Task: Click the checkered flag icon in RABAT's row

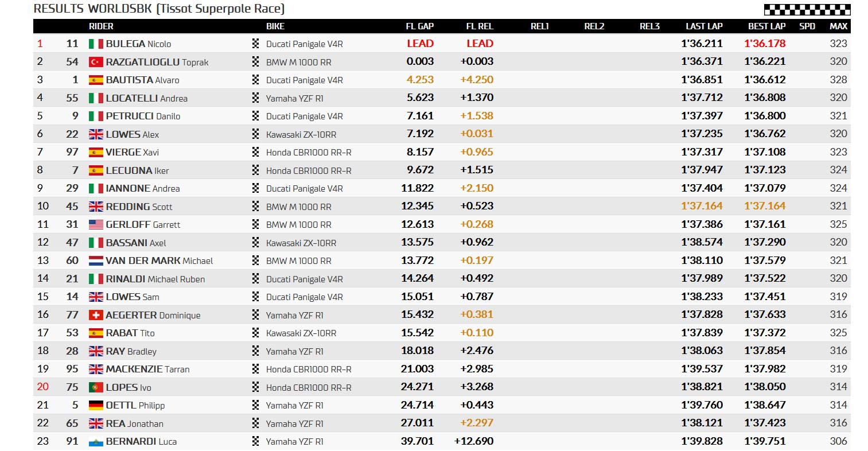Action: pos(256,333)
